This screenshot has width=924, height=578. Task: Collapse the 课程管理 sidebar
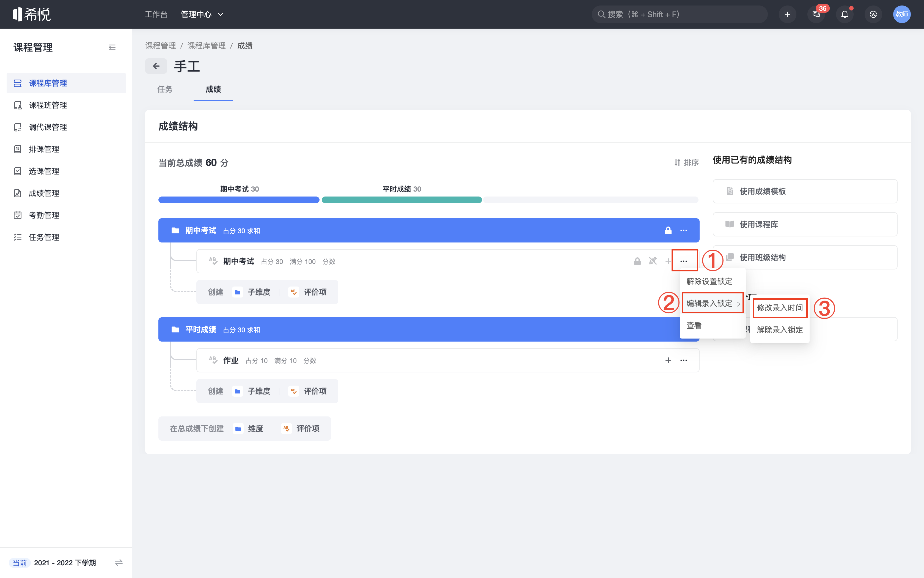112,47
